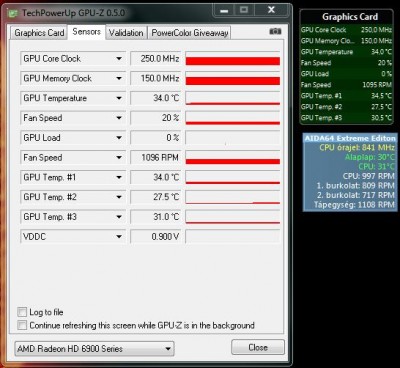400x368 pixels.
Task: Select the Sensors tab
Action: tap(87, 32)
